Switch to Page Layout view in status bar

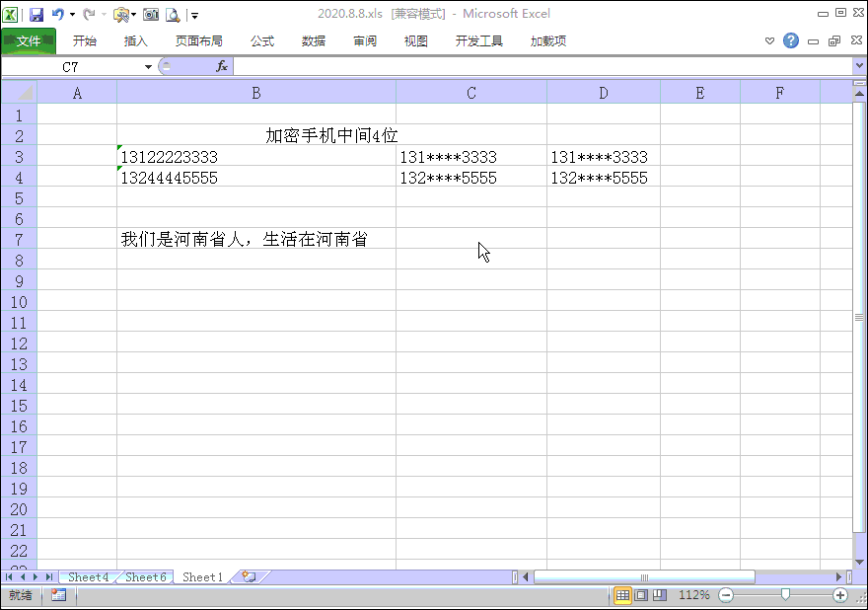pyautogui.click(x=642, y=595)
